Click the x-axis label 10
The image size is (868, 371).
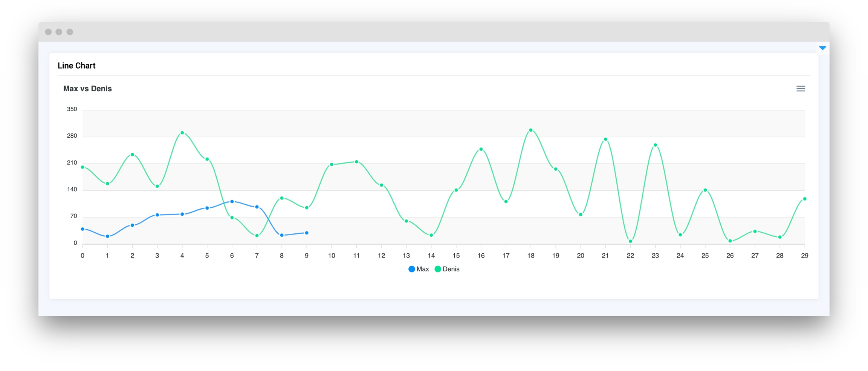coord(332,256)
